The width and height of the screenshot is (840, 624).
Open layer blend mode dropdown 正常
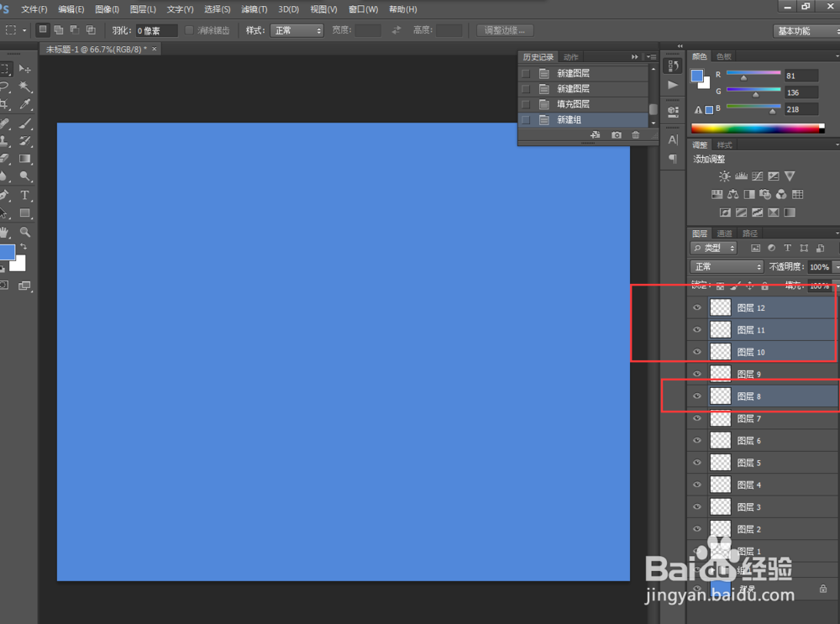pyautogui.click(x=727, y=267)
